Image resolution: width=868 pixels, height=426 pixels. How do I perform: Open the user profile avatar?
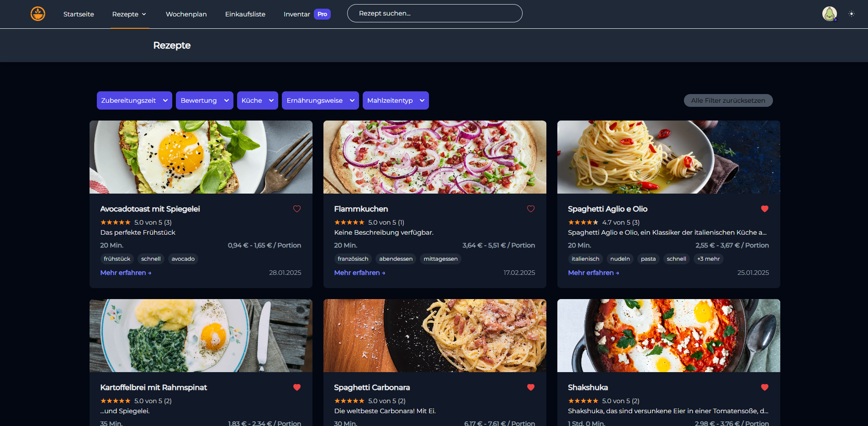[x=829, y=14]
